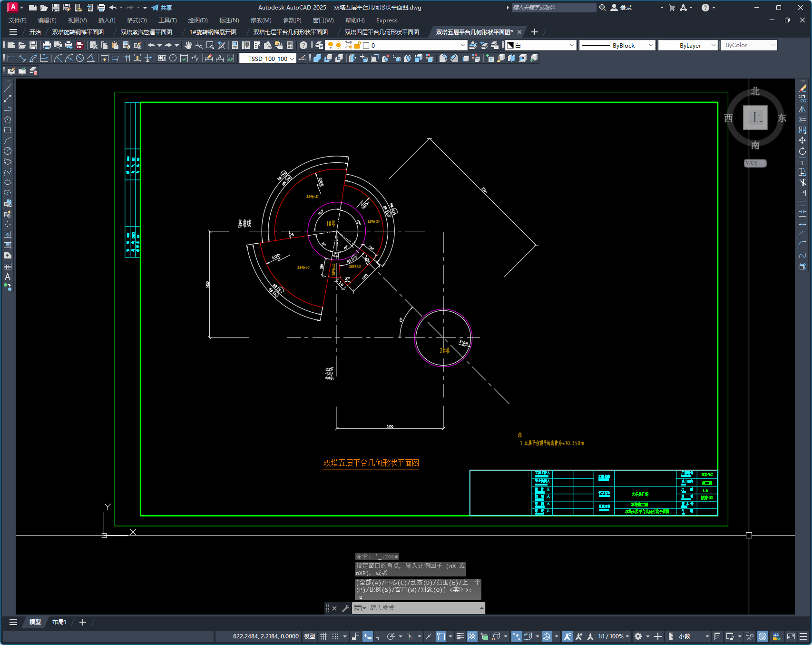Screen dimensions: 812x645
Task: Open the customization menu in the status bar
Action: (803, 636)
